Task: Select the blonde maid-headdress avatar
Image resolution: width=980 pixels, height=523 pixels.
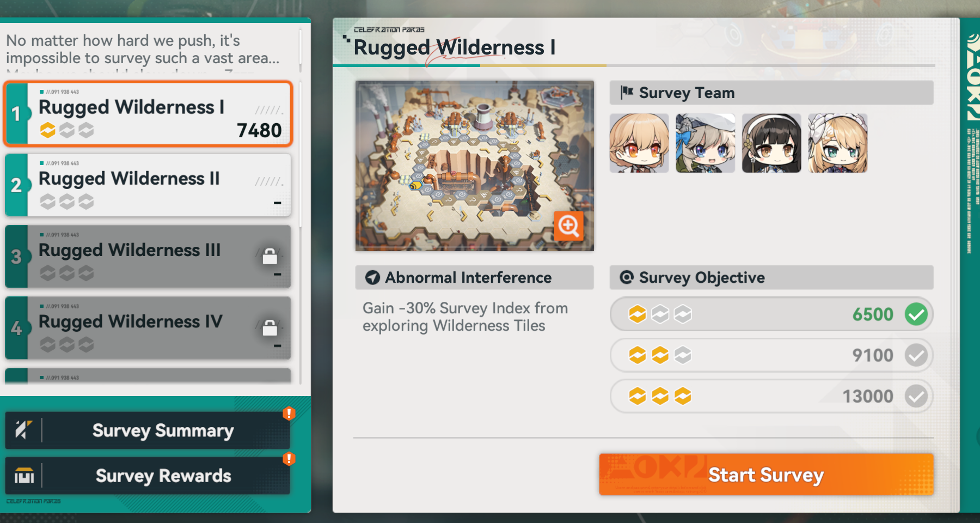Action: (x=838, y=143)
